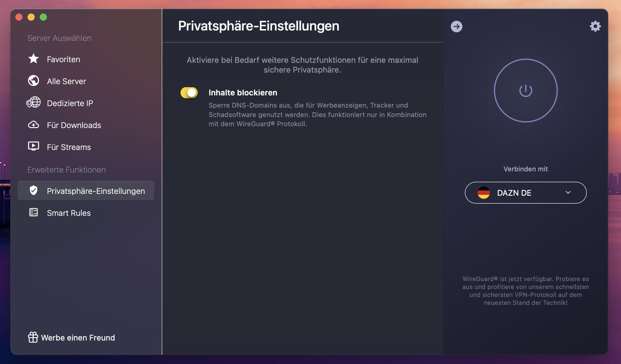Screen dimensions: 621x364
Task: Disable the Inhalte blockieren toggle
Action: [189, 93]
